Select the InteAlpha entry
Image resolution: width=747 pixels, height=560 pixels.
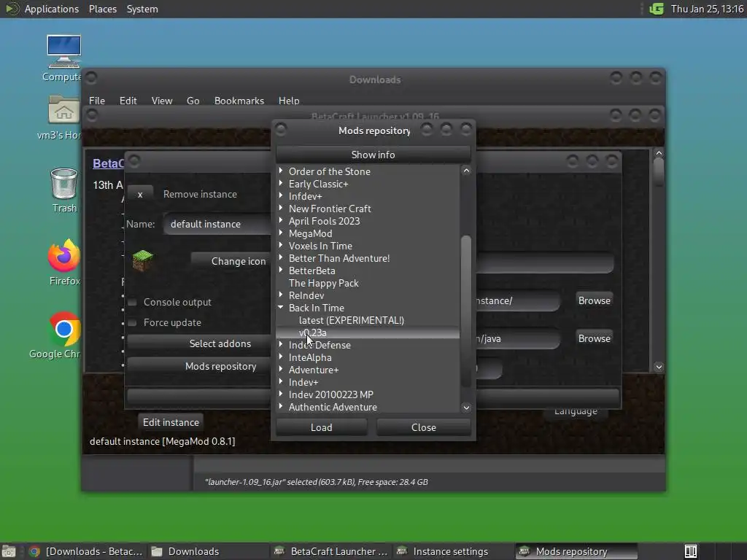310,357
